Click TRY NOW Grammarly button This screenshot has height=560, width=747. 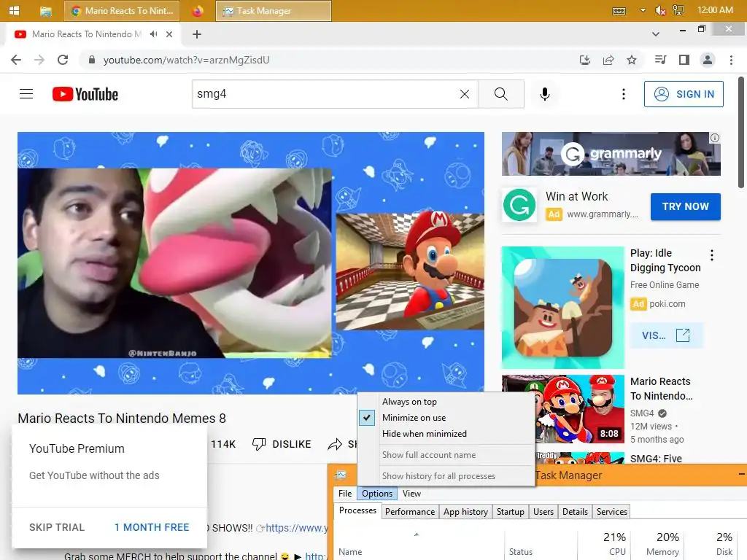coord(686,206)
